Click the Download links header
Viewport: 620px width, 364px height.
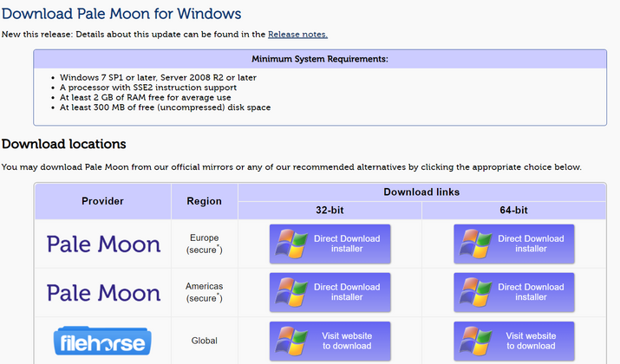421,192
